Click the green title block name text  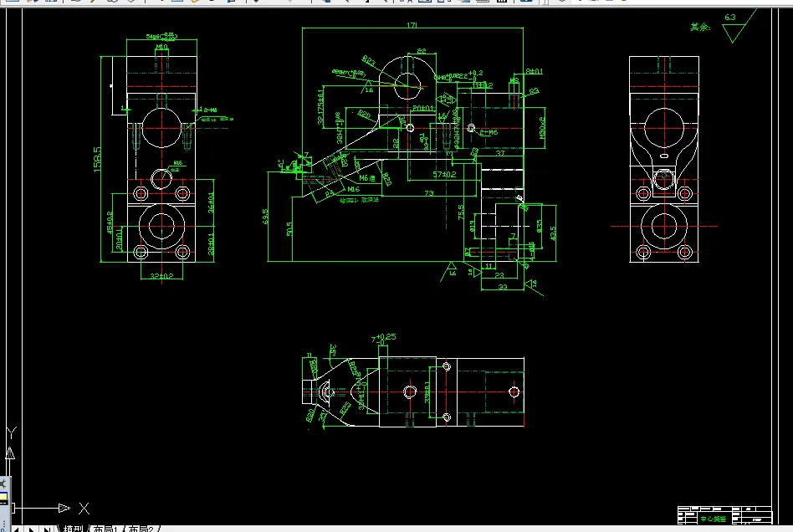click(713, 519)
